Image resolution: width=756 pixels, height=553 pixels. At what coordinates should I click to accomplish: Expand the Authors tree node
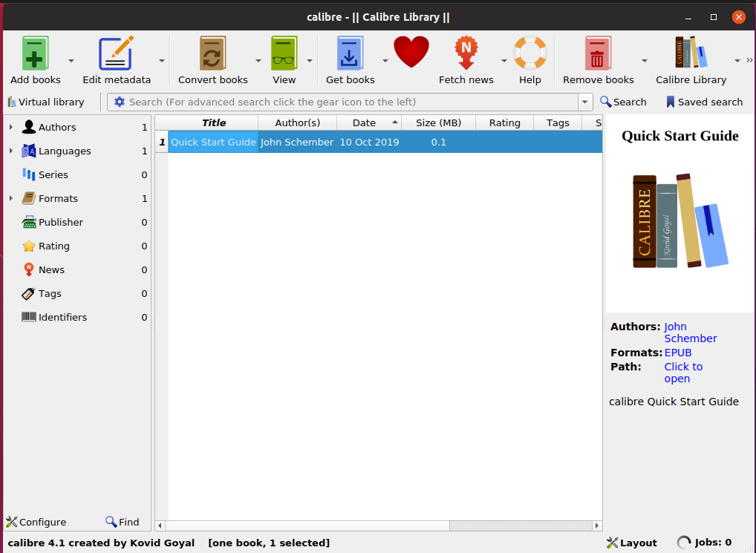[x=10, y=127]
